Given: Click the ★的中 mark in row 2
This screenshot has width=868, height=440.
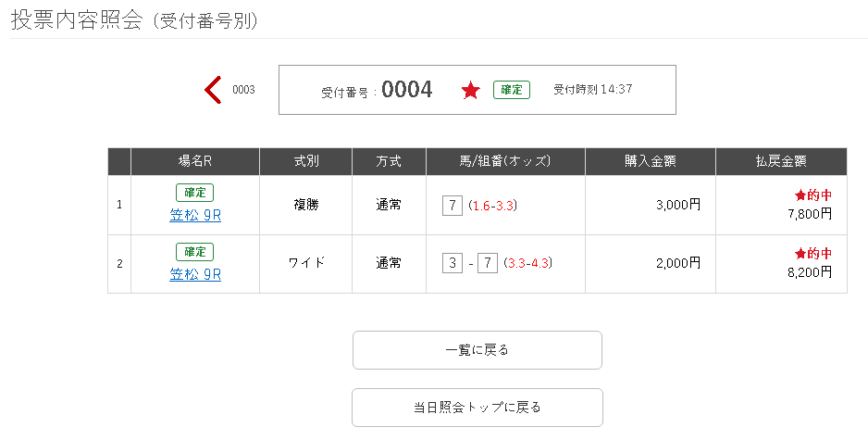Looking at the screenshot, I should (x=812, y=254).
